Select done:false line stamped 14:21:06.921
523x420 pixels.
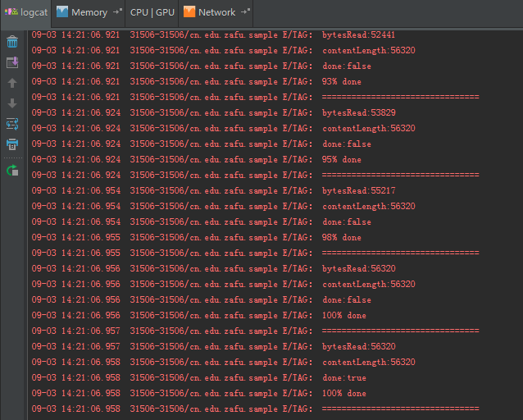click(202, 66)
